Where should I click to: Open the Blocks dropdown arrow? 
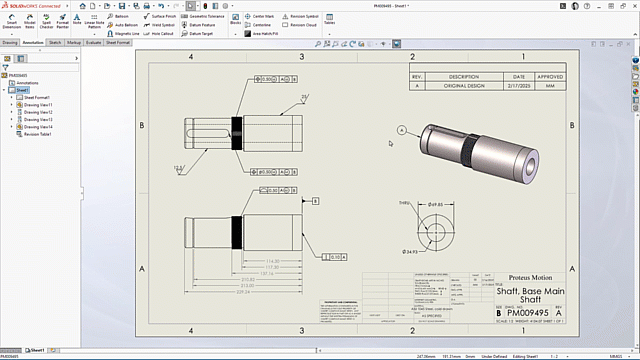coord(236,34)
